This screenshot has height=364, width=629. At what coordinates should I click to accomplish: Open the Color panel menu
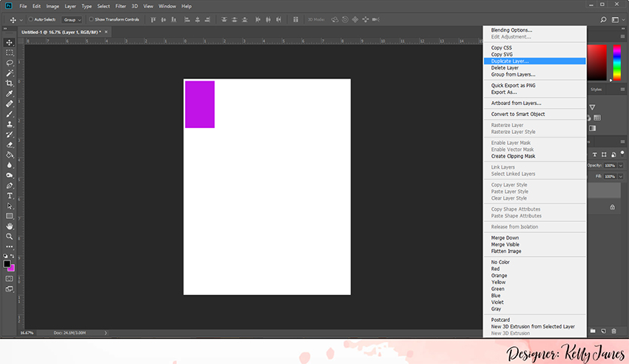[x=622, y=36]
